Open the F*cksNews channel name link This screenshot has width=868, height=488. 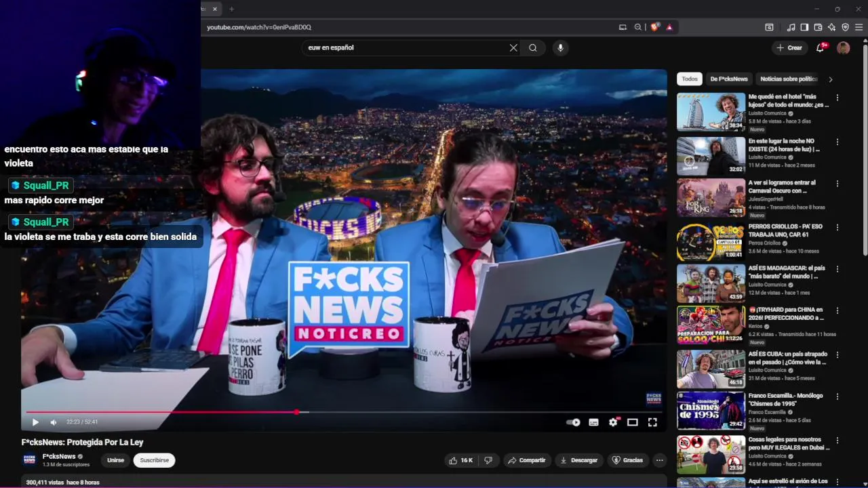click(x=58, y=457)
